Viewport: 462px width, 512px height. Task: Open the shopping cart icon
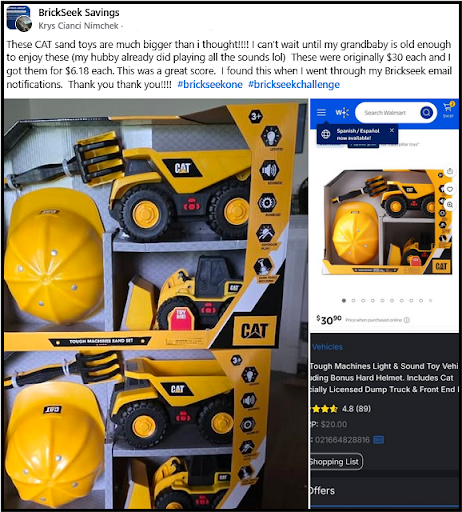click(448, 110)
